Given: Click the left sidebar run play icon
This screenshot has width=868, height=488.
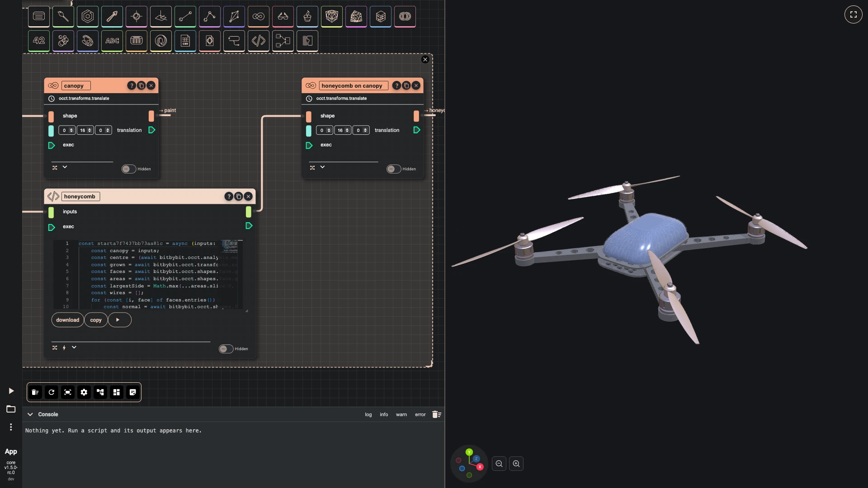Looking at the screenshot, I should pos(11,391).
